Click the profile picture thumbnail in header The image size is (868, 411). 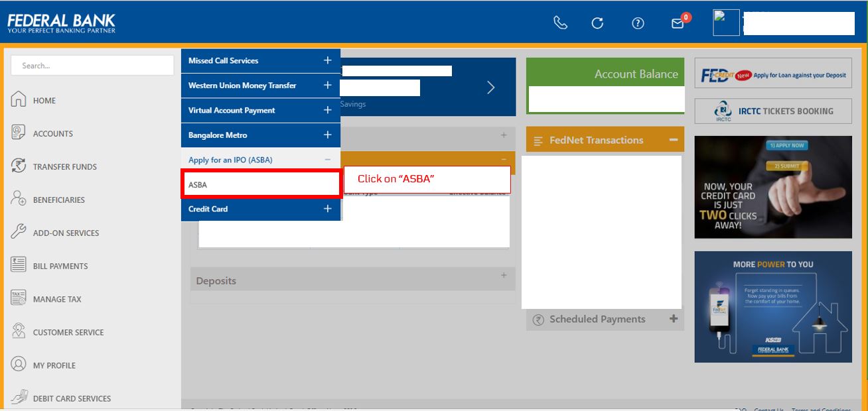point(726,23)
